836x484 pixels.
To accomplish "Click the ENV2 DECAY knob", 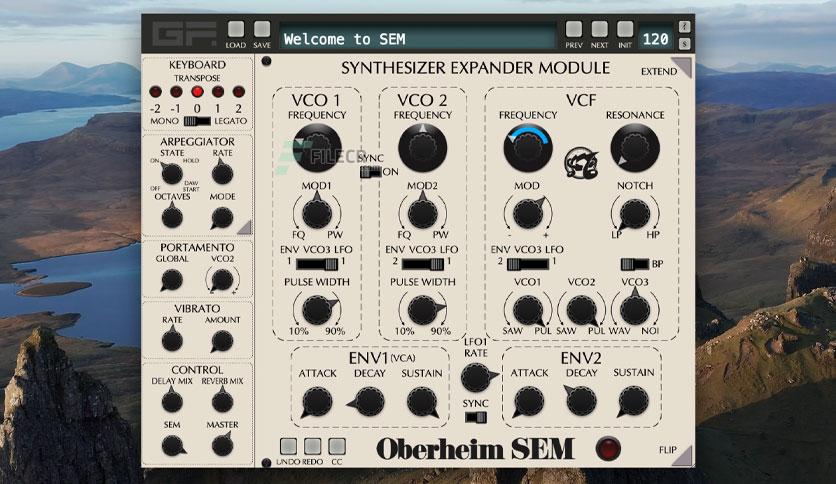I will tap(581, 401).
